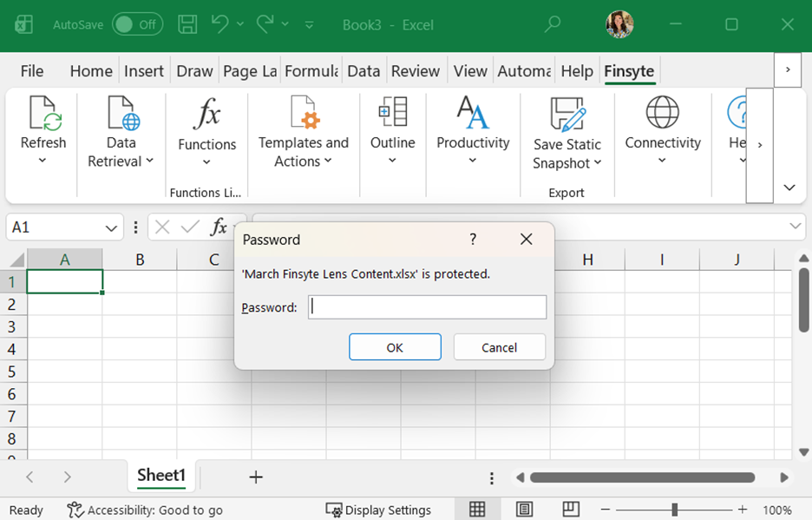Expand the Productivity dropdown menu
This screenshot has width=812, height=520.
click(x=473, y=161)
